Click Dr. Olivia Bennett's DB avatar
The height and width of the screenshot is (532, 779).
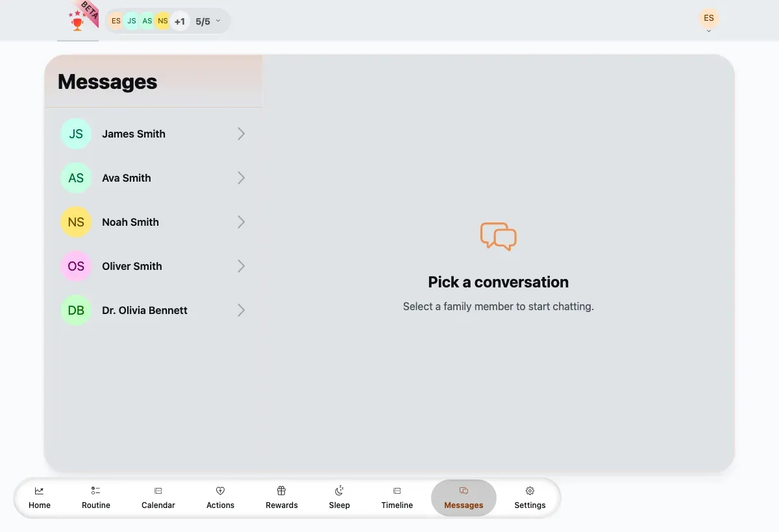click(76, 310)
